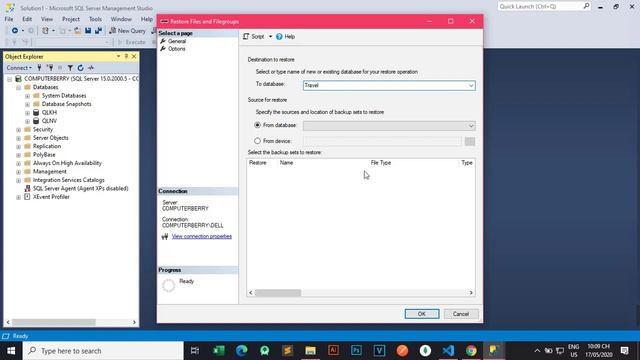Pin the Object Explorer panel with Auto Hide
This screenshot has height=360, width=640.
(126, 56)
